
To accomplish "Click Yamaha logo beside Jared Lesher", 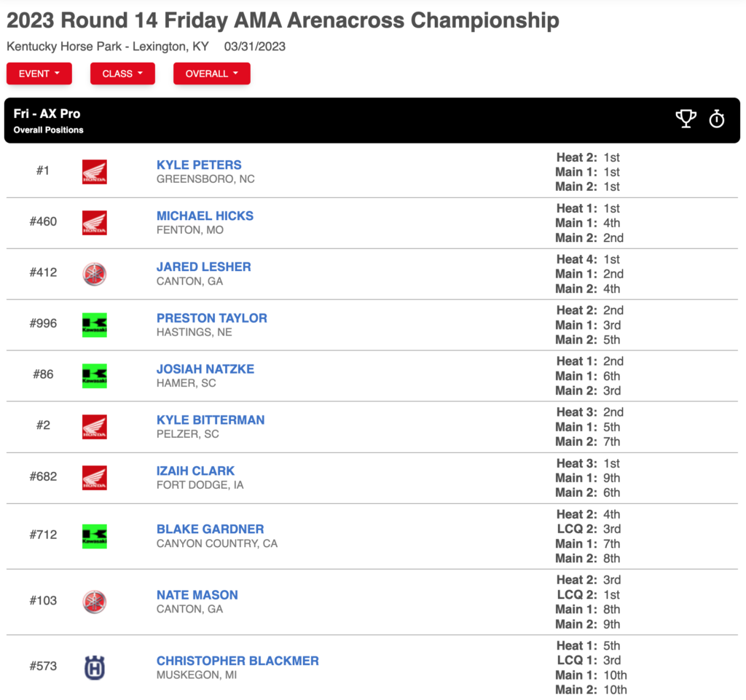I will (x=94, y=274).
